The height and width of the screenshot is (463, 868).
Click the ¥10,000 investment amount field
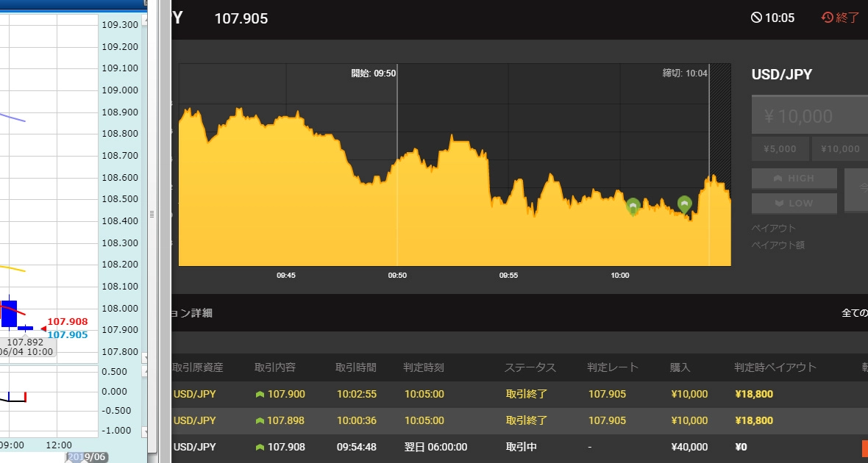tap(809, 116)
